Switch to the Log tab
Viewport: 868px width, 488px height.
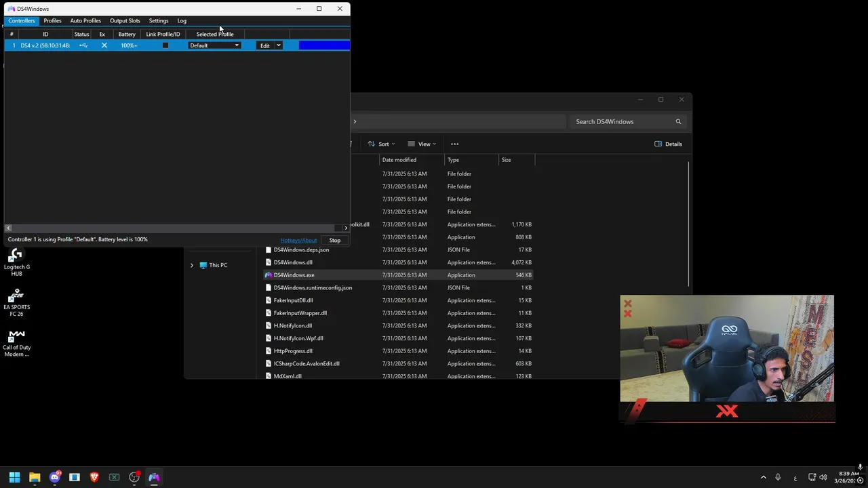pyautogui.click(x=182, y=20)
